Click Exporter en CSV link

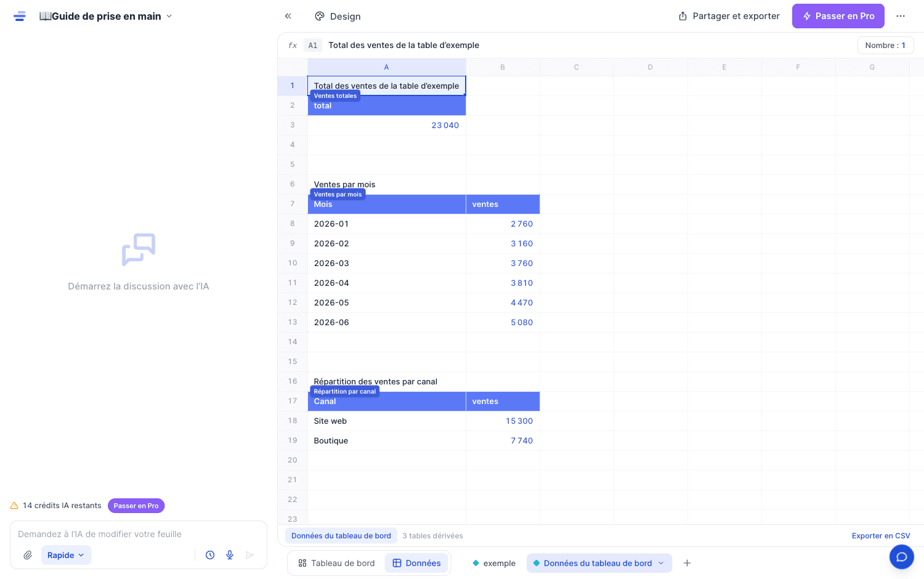881,536
